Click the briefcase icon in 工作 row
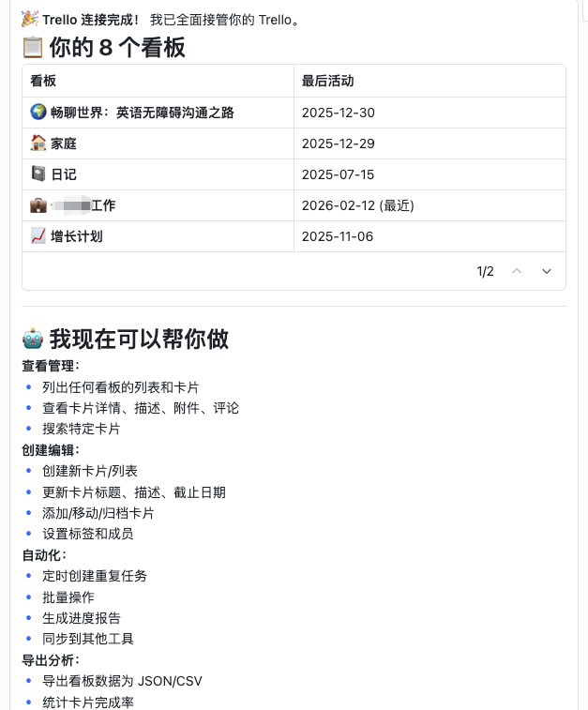The height and width of the screenshot is (710, 588). pyautogui.click(x=38, y=205)
